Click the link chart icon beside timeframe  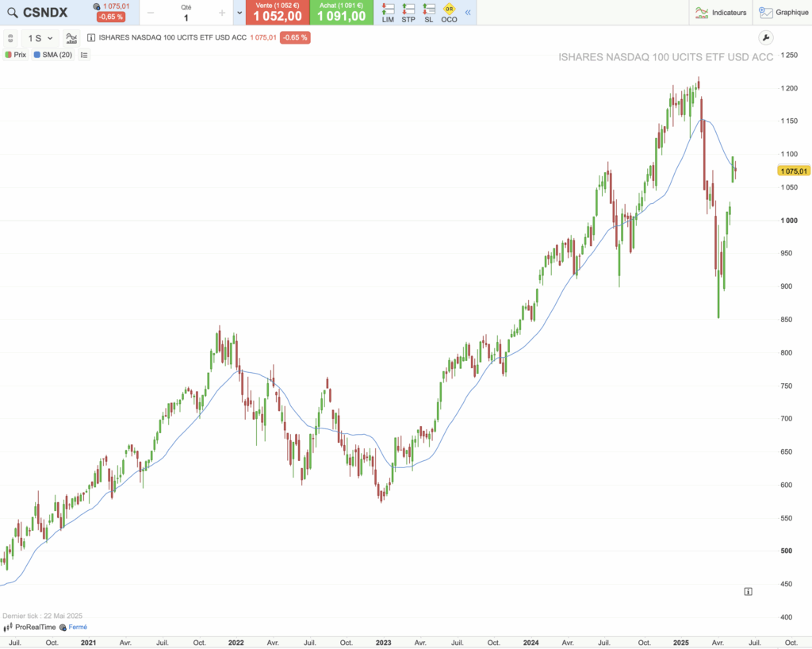tap(10, 38)
